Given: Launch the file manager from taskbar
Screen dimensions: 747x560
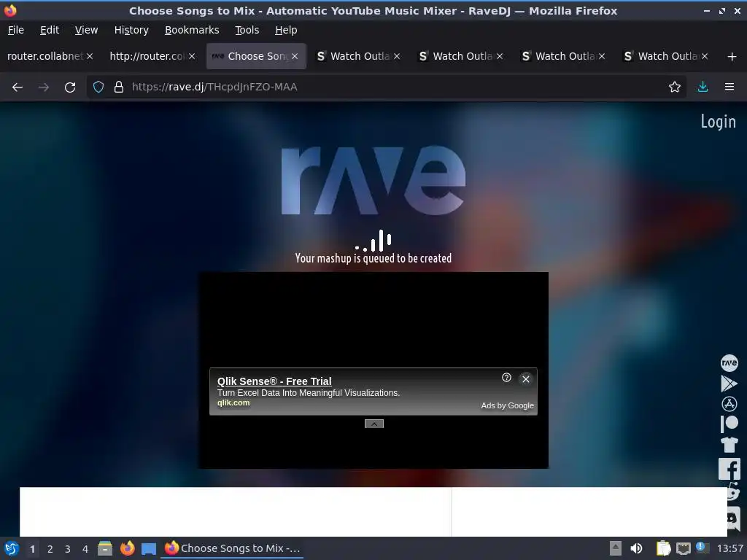Looking at the screenshot, I should pos(105,548).
